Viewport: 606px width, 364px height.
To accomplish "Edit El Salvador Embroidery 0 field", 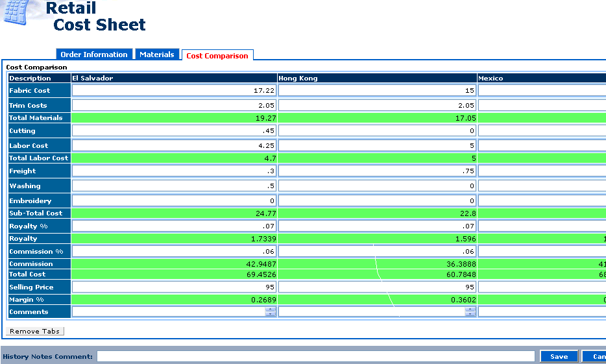I will point(174,200).
